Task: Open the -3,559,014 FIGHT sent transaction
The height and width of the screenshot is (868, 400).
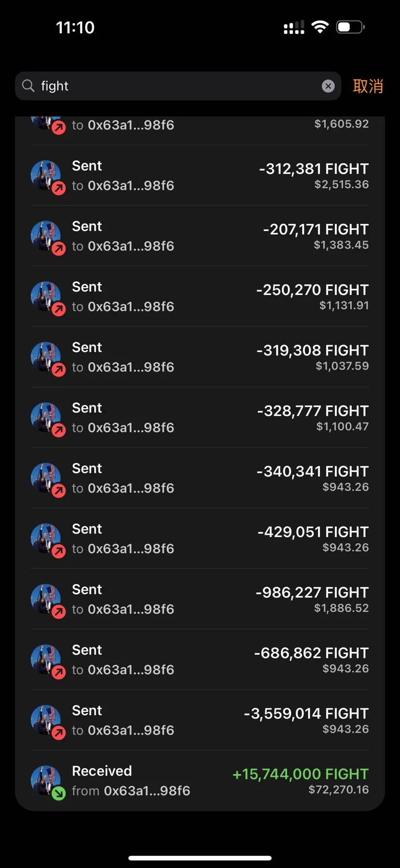Action: tap(200, 720)
